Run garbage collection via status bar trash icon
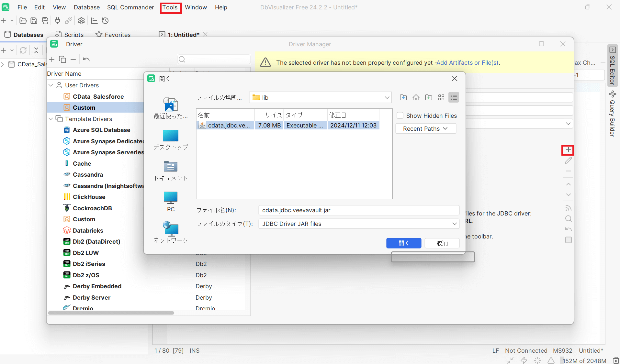This screenshot has width=620, height=364. tap(615, 360)
